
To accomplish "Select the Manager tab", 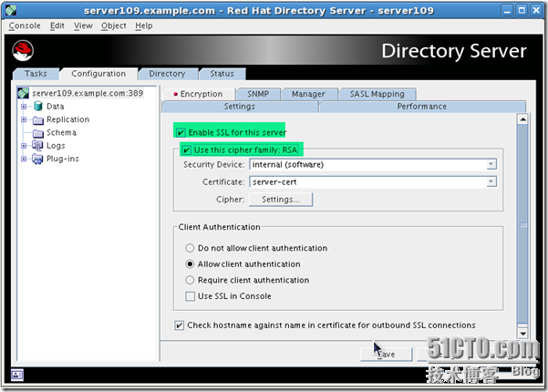I will 308,94.
